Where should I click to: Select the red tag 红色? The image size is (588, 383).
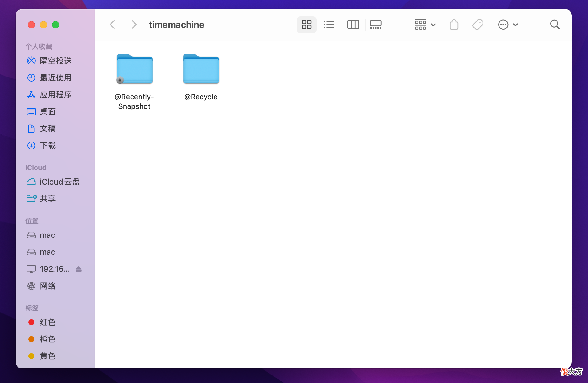pos(41,322)
